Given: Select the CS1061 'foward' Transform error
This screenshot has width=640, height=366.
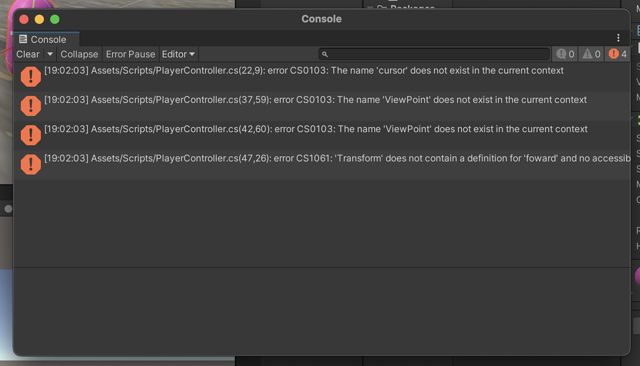Looking at the screenshot, I should (322, 164).
